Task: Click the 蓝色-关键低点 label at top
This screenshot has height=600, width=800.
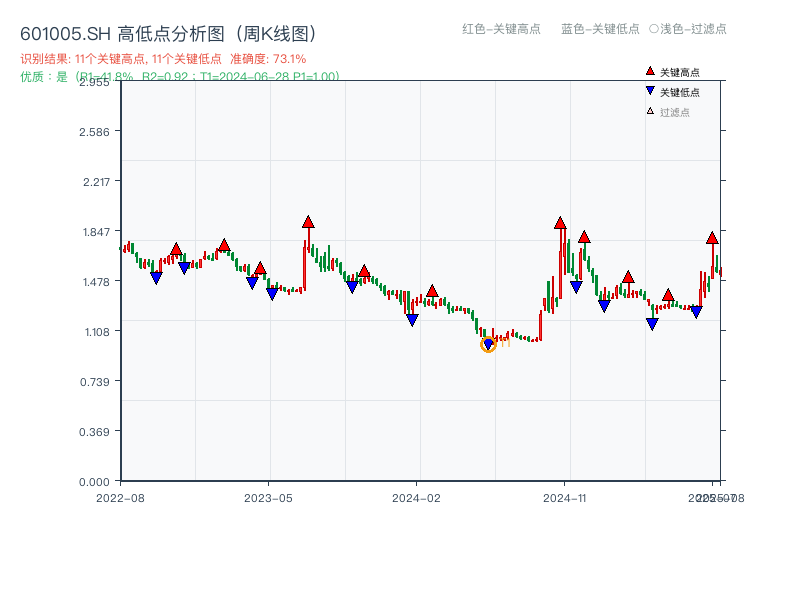Action: pyautogui.click(x=600, y=29)
